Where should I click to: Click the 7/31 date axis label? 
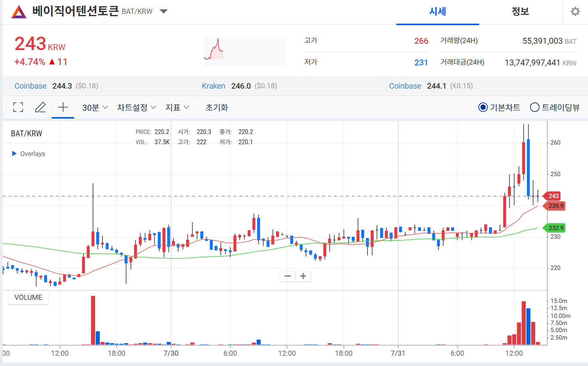tap(398, 353)
